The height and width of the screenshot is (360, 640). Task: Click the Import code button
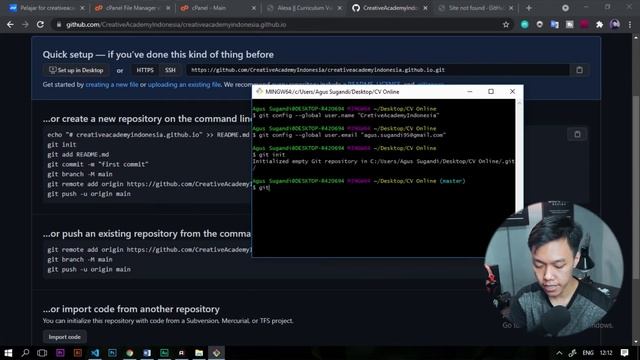[x=64, y=337]
